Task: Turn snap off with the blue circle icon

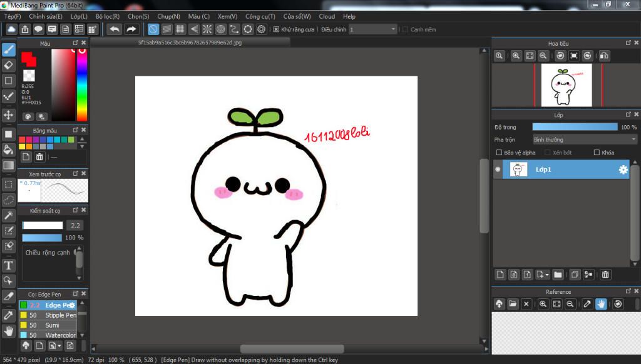Action: [x=153, y=29]
